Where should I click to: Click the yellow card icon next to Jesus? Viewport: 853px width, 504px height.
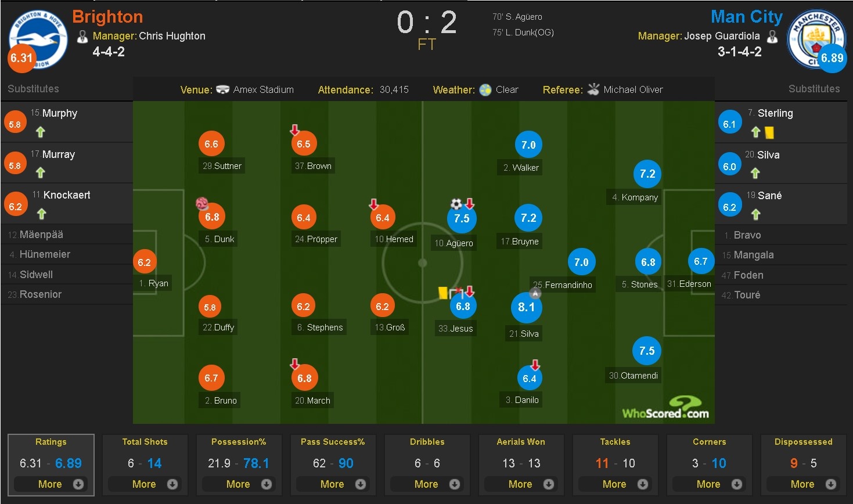[443, 293]
